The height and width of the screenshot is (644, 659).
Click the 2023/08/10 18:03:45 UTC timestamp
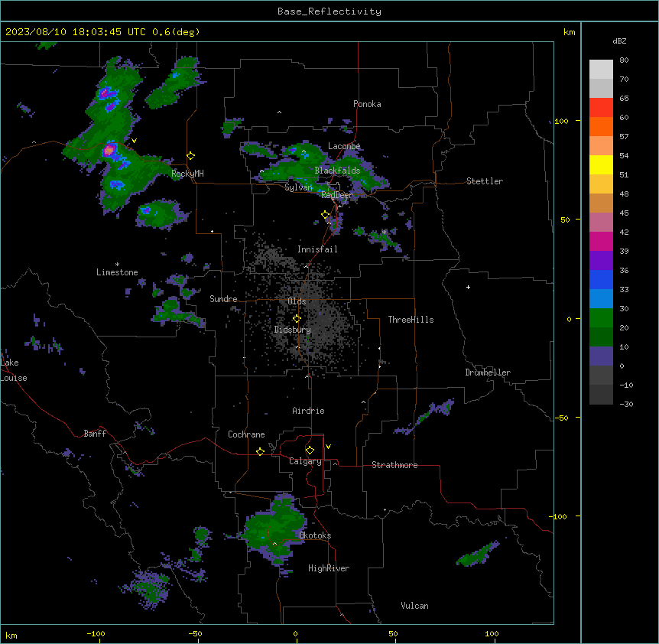(x=76, y=32)
